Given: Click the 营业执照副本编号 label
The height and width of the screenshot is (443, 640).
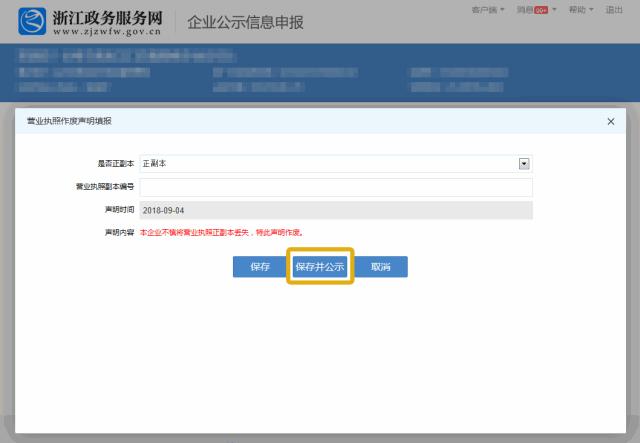Looking at the screenshot, I should coord(105,187).
